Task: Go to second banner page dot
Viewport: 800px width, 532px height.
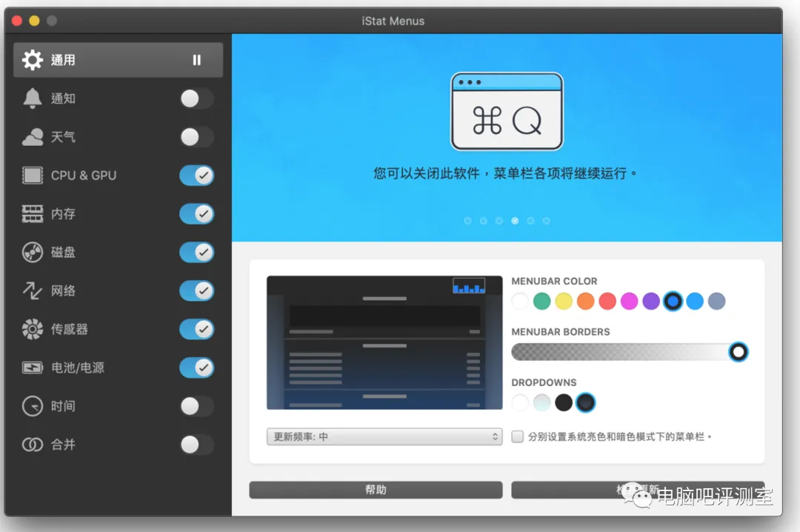Action: point(484,221)
